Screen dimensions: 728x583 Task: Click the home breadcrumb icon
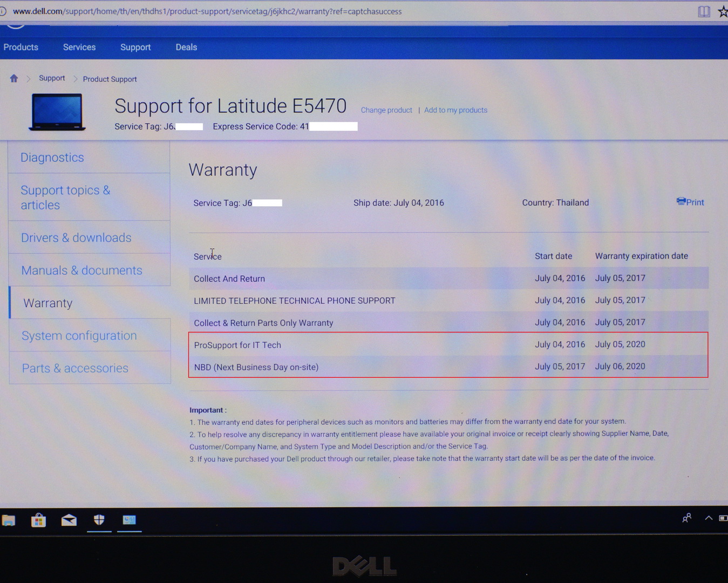[x=14, y=78]
